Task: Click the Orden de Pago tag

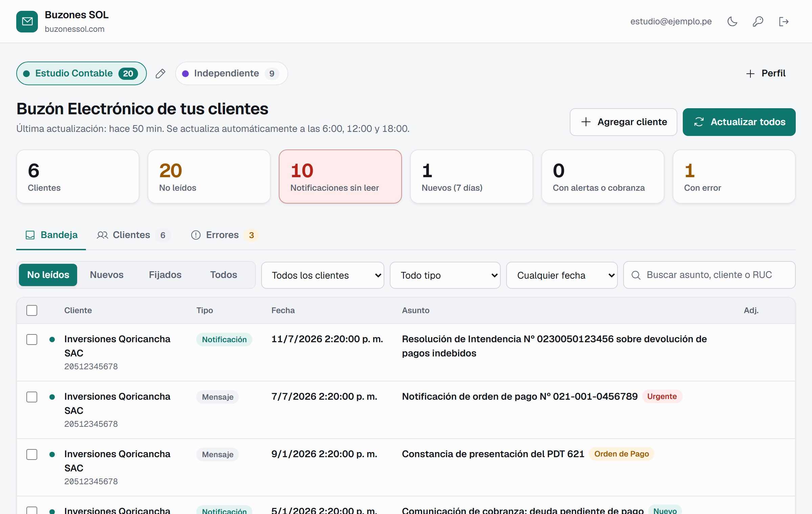Action: [x=622, y=454]
